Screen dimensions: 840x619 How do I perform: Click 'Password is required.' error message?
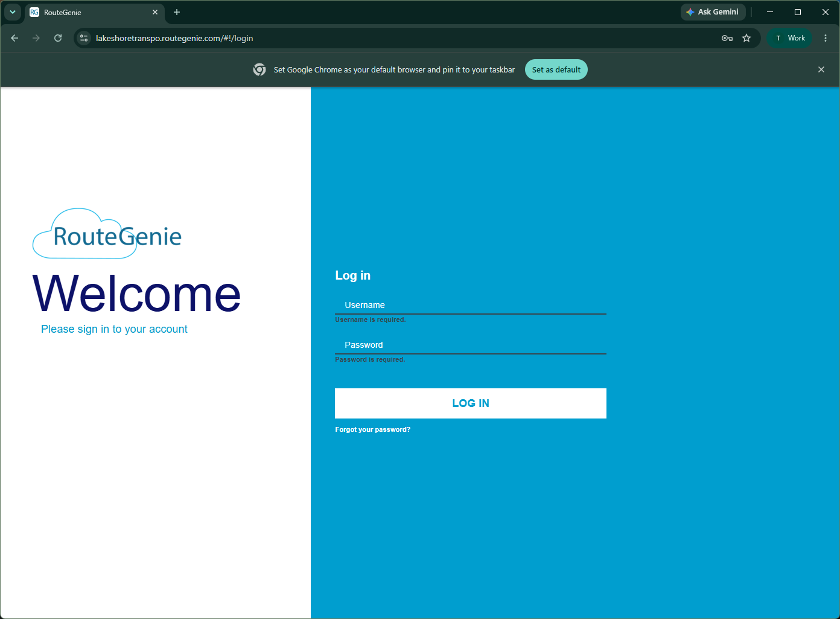pos(370,359)
